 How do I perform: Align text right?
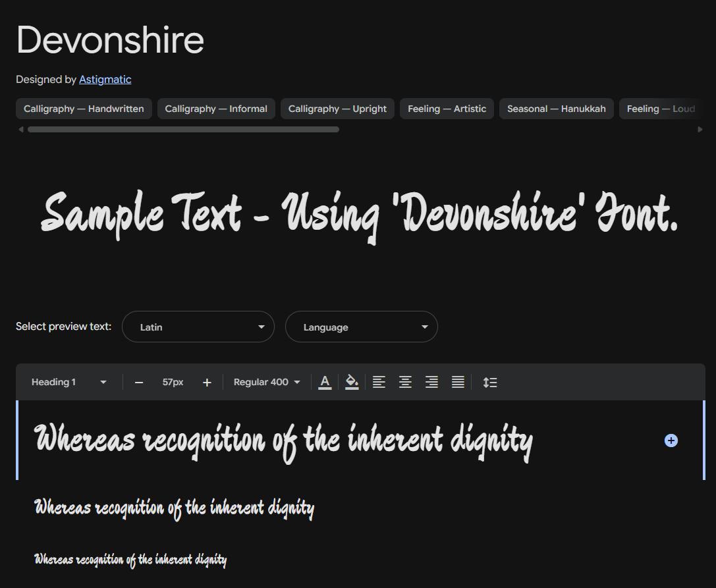tap(431, 382)
